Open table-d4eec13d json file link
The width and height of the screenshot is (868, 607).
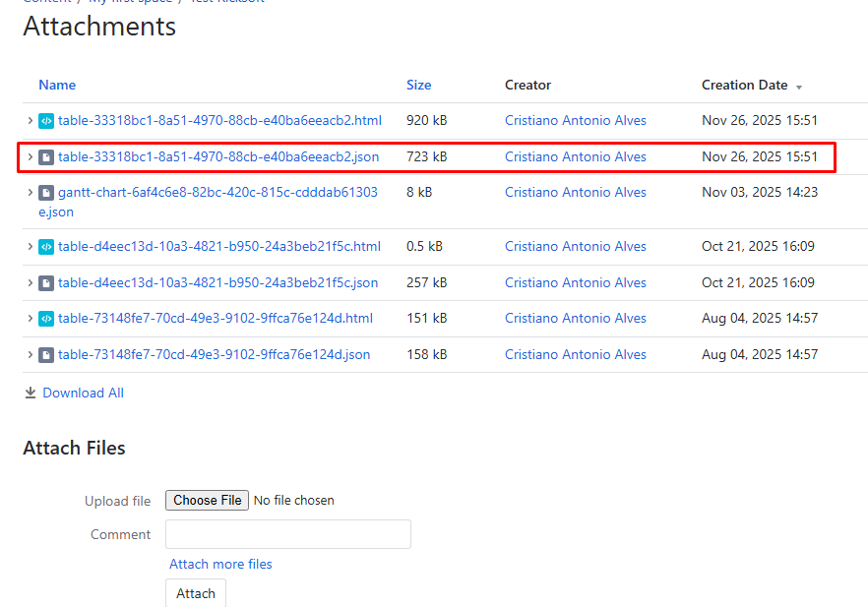(217, 283)
